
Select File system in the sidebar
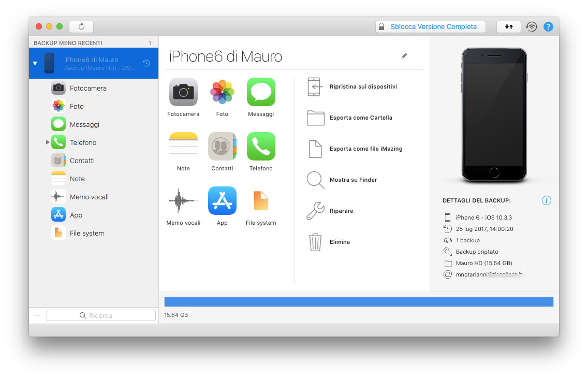coord(94,233)
